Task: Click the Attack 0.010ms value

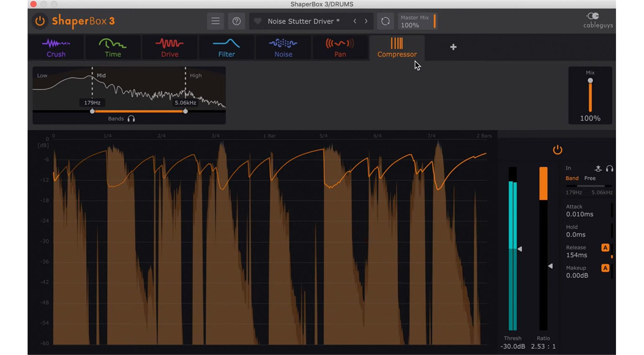Action: coord(580,214)
